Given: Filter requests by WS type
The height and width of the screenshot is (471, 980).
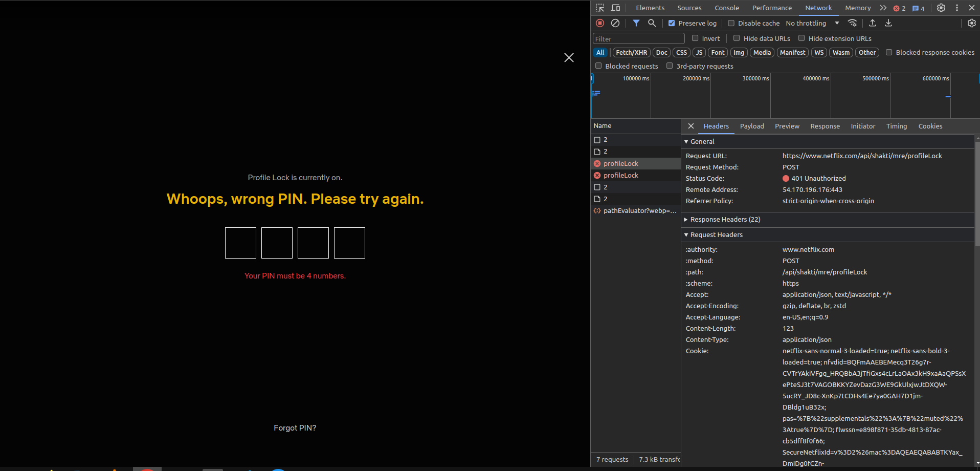Looking at the screenshot, I should point(819,52).
